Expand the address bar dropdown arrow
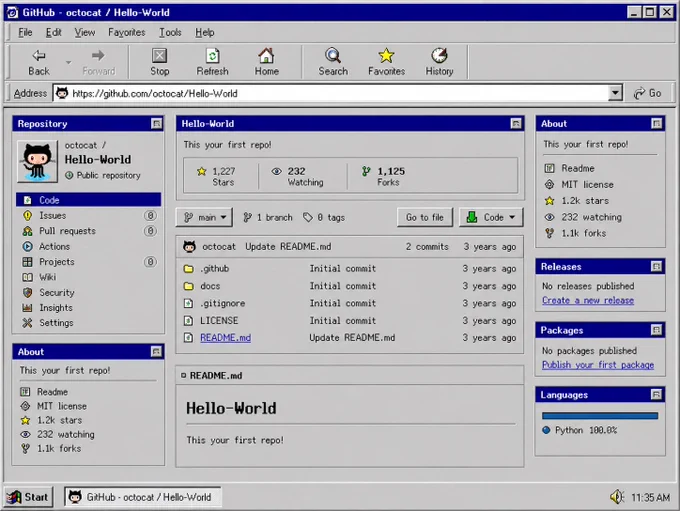Screen dimensions: 680x511 615,93
